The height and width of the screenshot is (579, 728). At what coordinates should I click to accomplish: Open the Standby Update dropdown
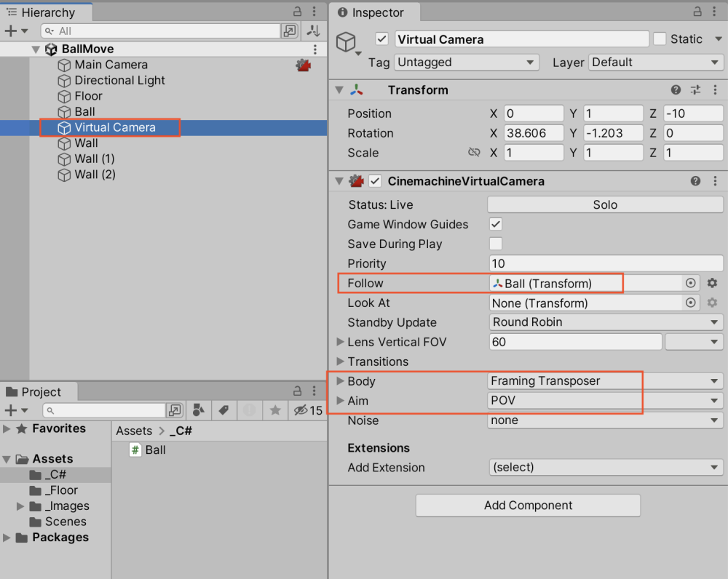(x=605, y=322)
